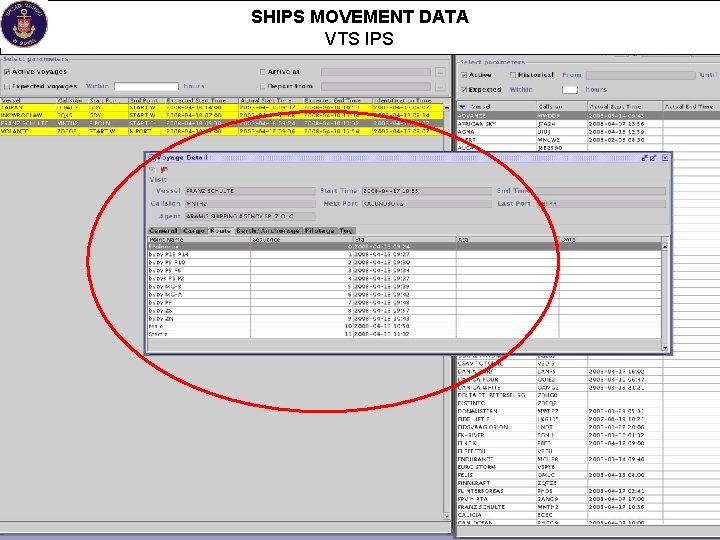The image size is (720, 540).
Task: Select the DELTA ST. PETERSBURG vessel row
Action: pyautogui.click(x=588, y=395)
